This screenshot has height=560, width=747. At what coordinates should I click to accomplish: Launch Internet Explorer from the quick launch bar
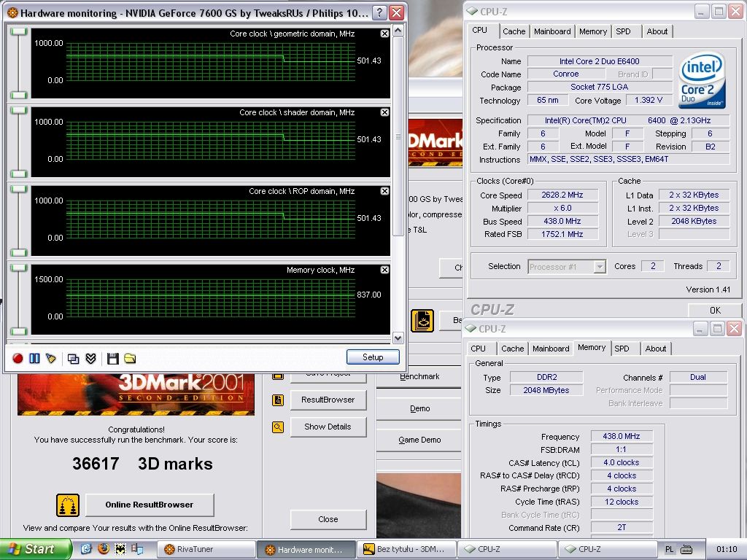pyautogui.click(x=86, y=549)
